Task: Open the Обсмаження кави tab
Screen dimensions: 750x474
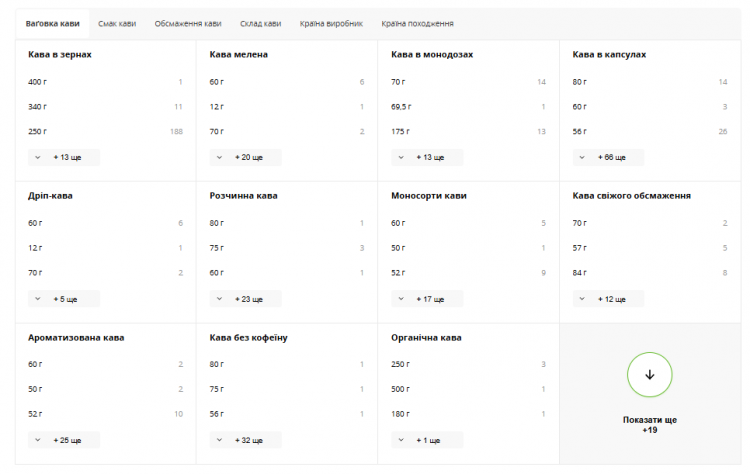Action: 188,23
